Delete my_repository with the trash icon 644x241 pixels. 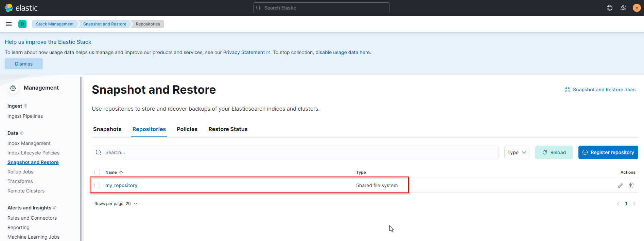click(631, 185)
